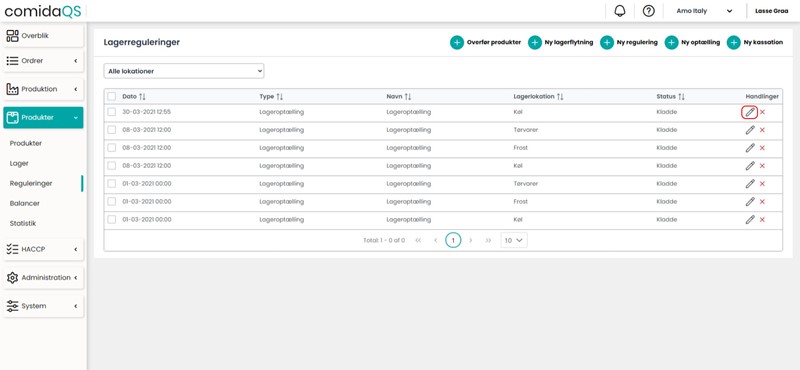Screen dimensions: 800x370
Task: Open the Produkter sub-item below the highlighted menu
Action: [x=26, y=143]
